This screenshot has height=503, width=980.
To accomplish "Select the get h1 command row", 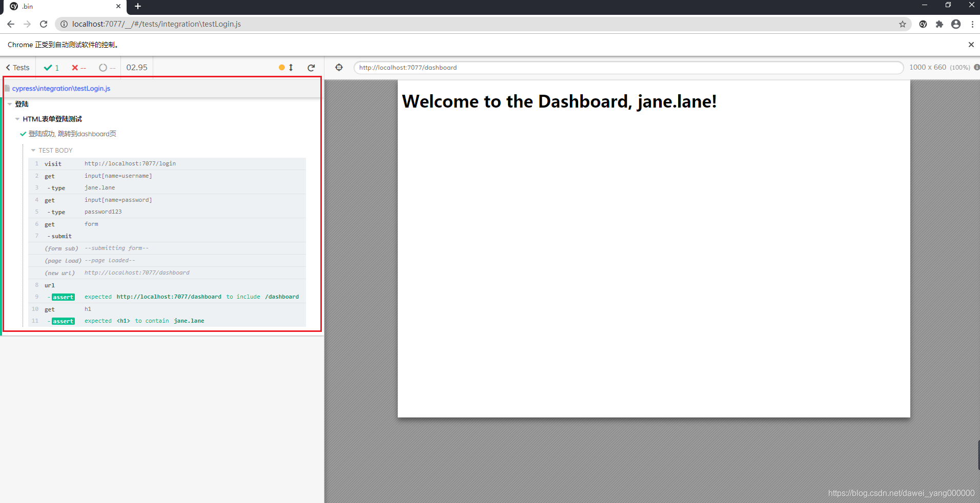I will tap(167, 309).
